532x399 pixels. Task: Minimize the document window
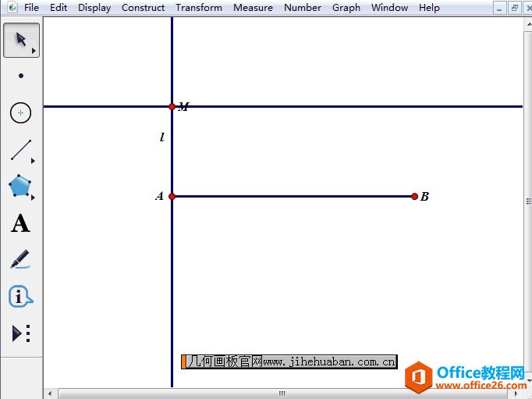499,8
